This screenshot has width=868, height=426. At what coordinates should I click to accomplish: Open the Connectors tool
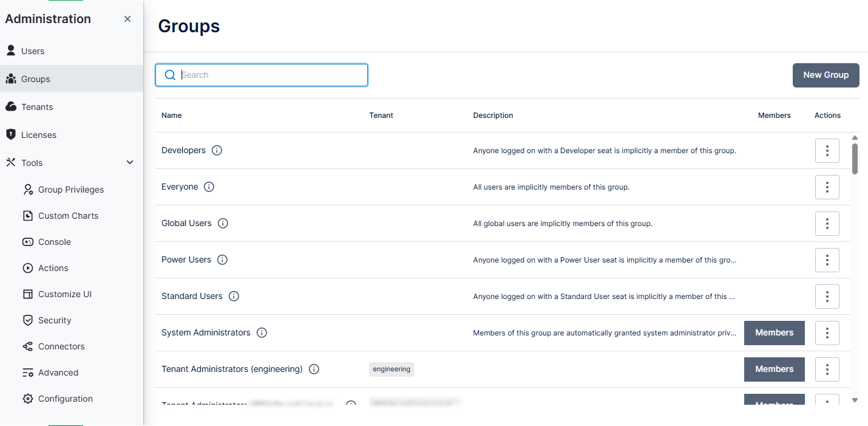(x=61, y=346)
